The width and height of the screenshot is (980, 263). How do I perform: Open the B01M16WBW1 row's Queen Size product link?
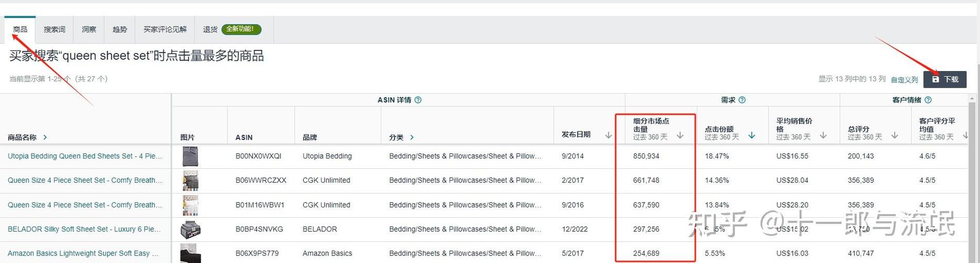click(x=85, y=205)
